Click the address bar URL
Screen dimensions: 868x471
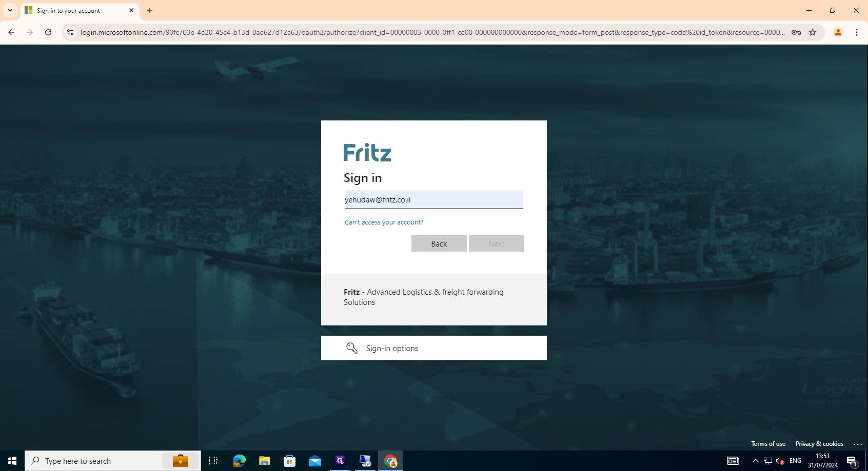pyautogui.click(x=432, y=32)
